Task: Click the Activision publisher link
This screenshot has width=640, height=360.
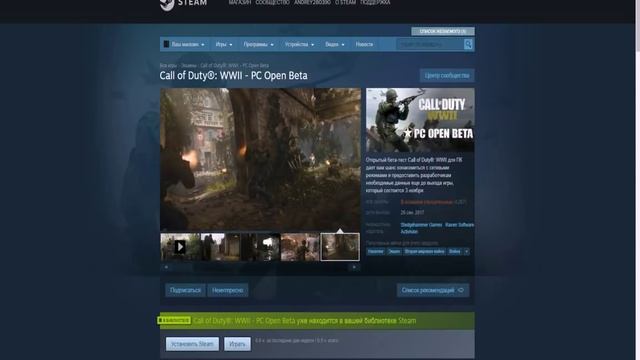Action: click(x=409, y=231)
